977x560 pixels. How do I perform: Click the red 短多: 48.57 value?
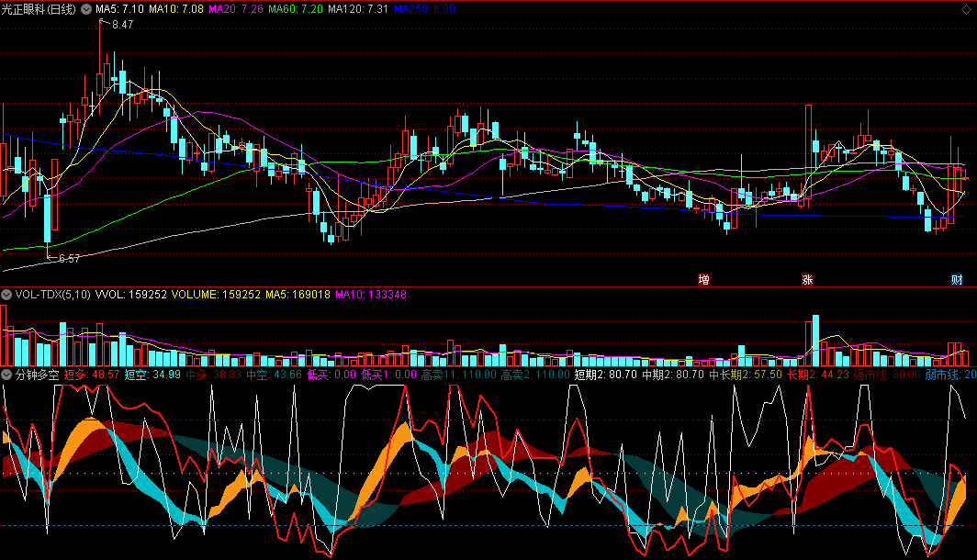tap(92, 375)
